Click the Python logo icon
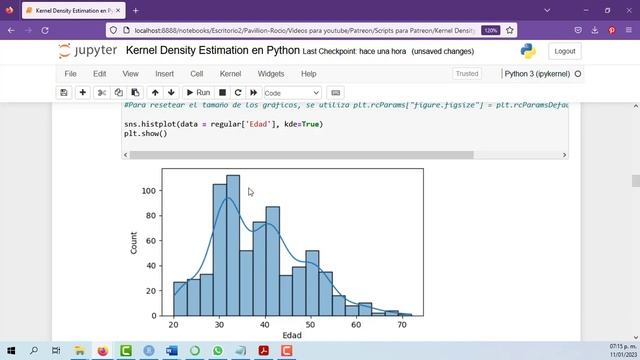The width and height of the screenshot is (640, 360). (x=528, y=51)
